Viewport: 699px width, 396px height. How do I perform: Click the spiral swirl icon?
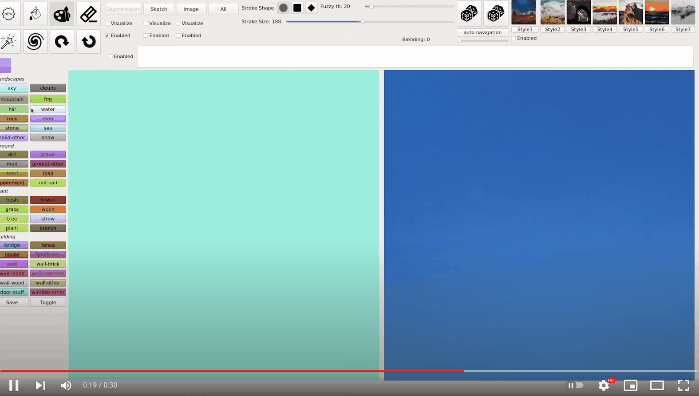(35, 41)
